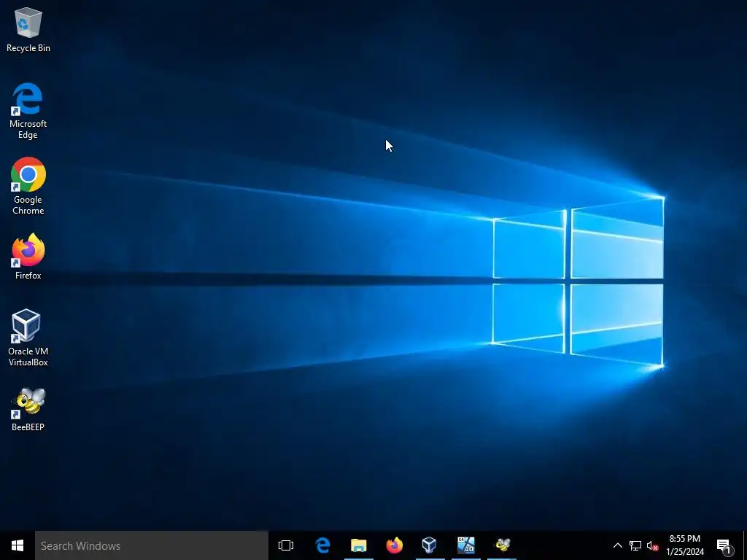The height and width of the screenshot is (560, 747).
Task: Open File Explorer from the taskbar
Action: (359, 545)
